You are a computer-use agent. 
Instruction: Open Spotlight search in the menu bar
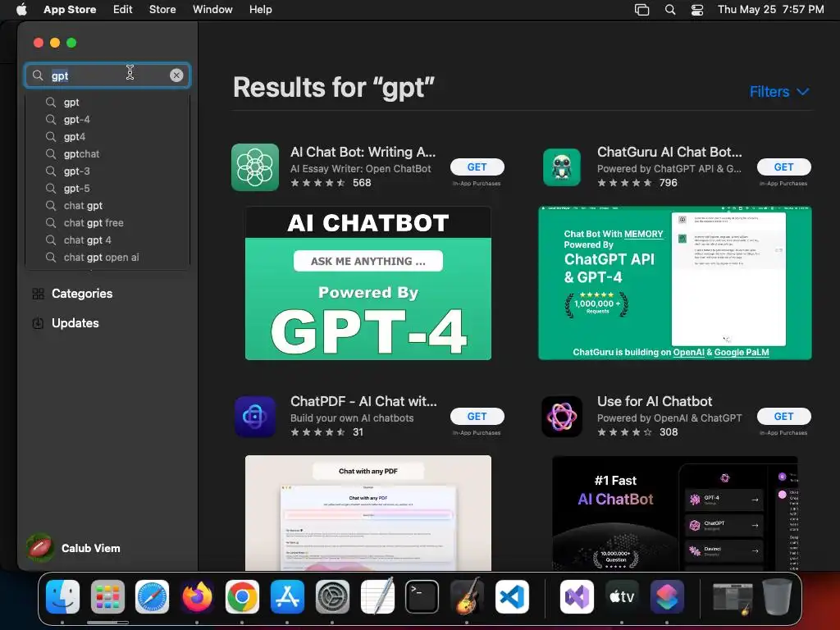669,10
